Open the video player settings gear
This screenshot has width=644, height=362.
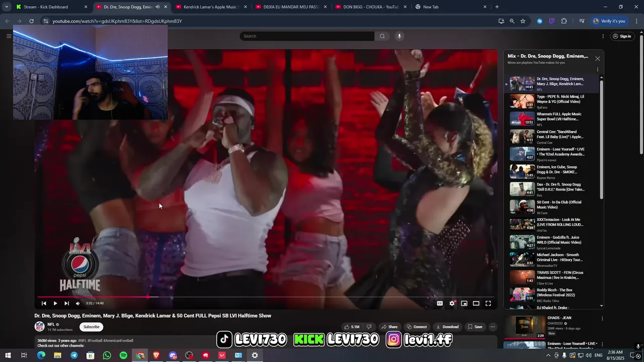pos(452,303)
